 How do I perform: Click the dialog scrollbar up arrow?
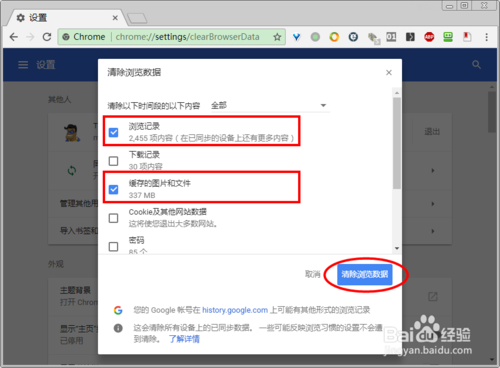(x=397, y=93)
